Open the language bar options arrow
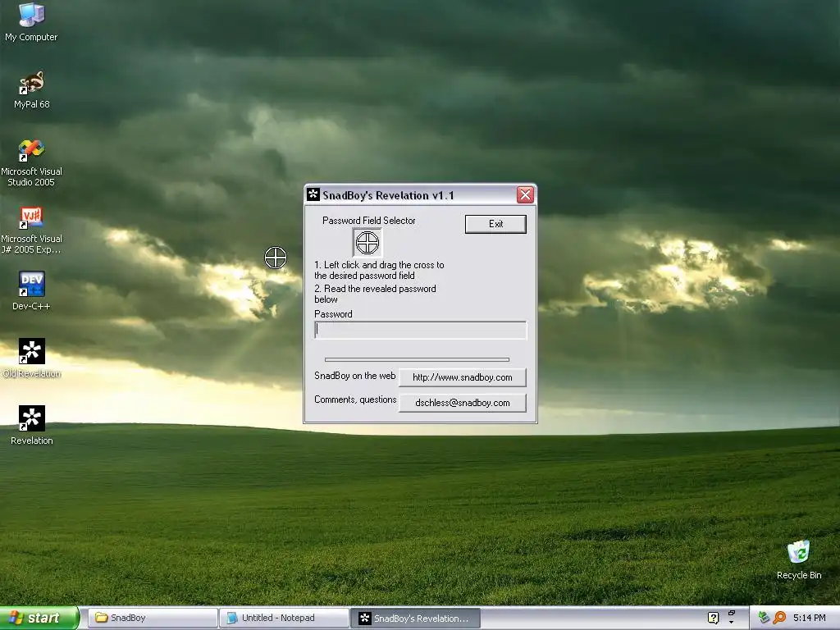The height and width of the screenshot is (630, 840). click(x=731, y=623)
